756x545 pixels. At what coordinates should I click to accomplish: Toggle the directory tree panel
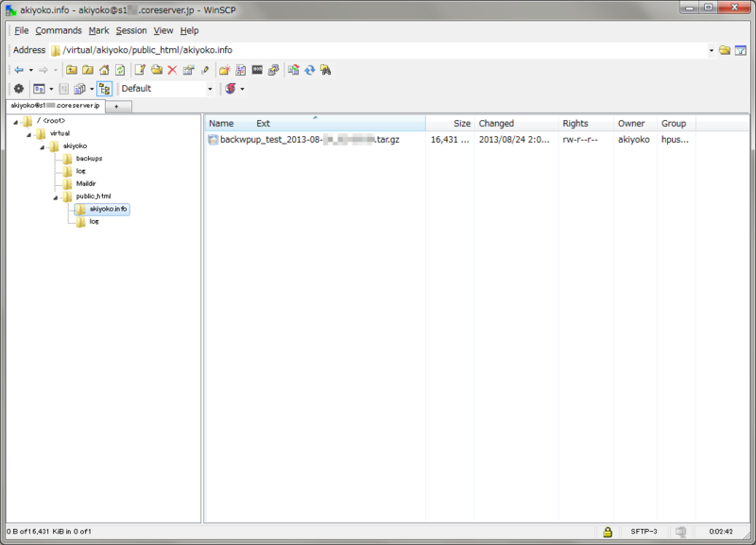(105, 89)
